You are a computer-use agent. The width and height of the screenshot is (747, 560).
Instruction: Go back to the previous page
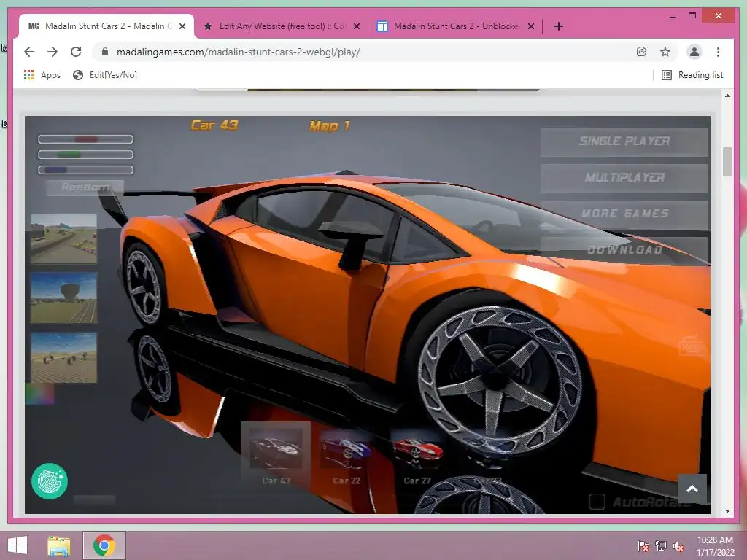(x=29, y=52)
